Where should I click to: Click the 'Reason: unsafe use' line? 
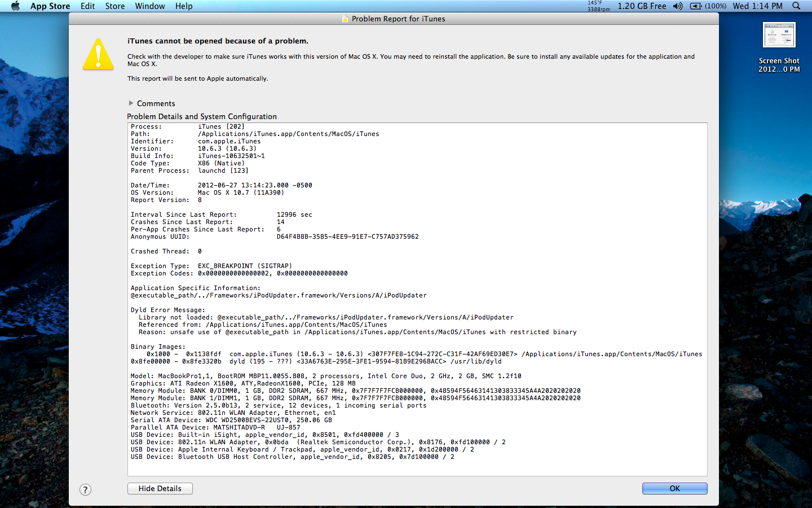358,332
